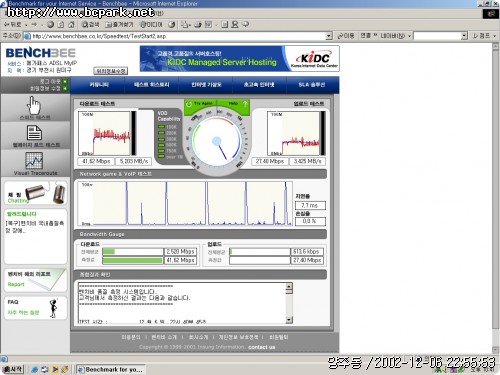Click page vertical scrollbar down arrow

[x=495, y=350]
